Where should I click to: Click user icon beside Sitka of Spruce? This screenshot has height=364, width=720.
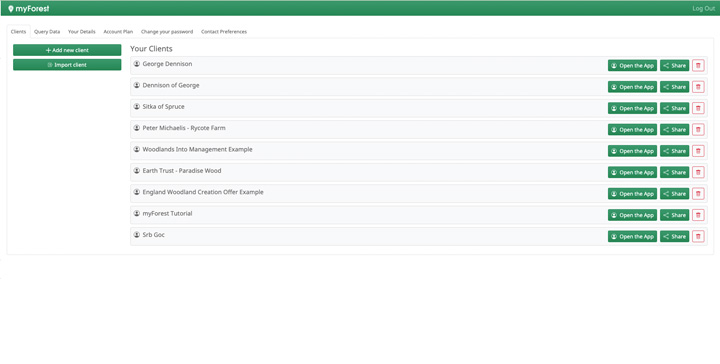[136, 106]
